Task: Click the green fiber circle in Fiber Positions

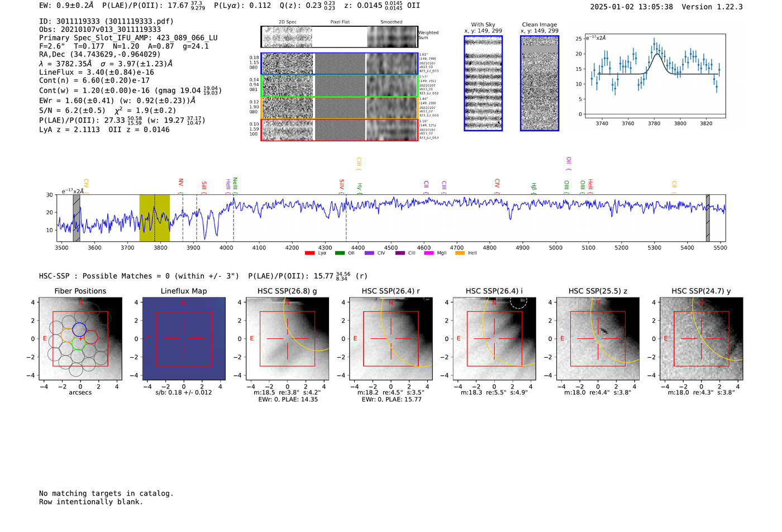Action: pyautogui.click(x=79, y=343)
